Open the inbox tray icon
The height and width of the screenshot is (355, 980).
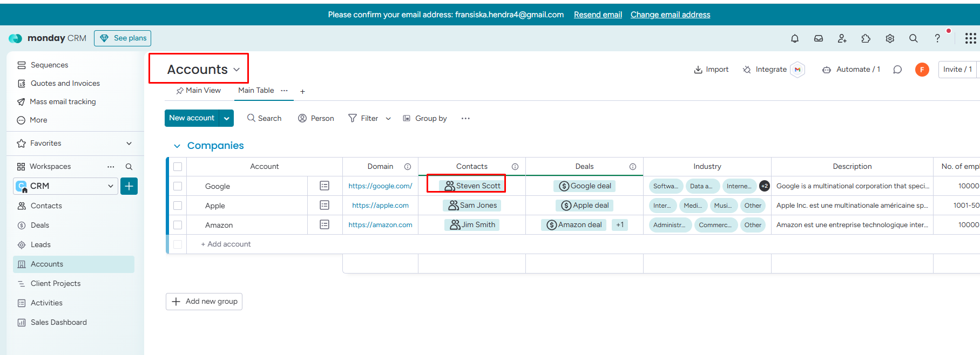(x=819, y=38)
